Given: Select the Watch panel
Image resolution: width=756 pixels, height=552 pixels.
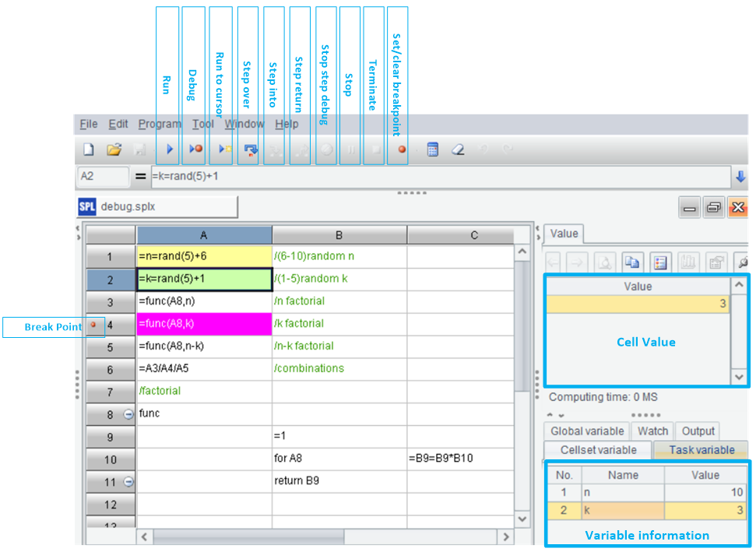Looking at the screenshot, I should [x=652, y=431].
